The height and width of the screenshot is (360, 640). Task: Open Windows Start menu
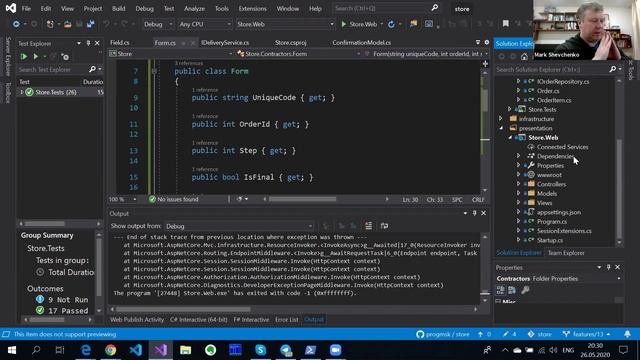[x=12, y=350]
